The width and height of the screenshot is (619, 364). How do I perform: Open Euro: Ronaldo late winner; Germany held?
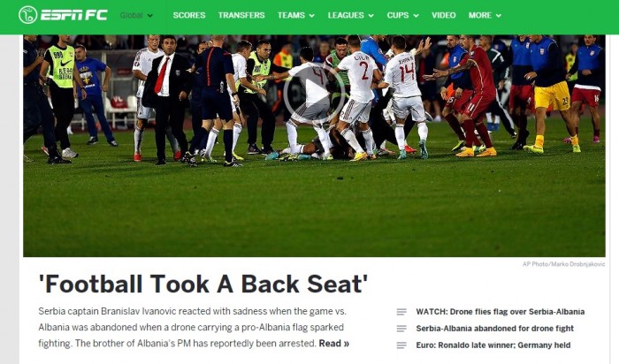click(493, 345)
